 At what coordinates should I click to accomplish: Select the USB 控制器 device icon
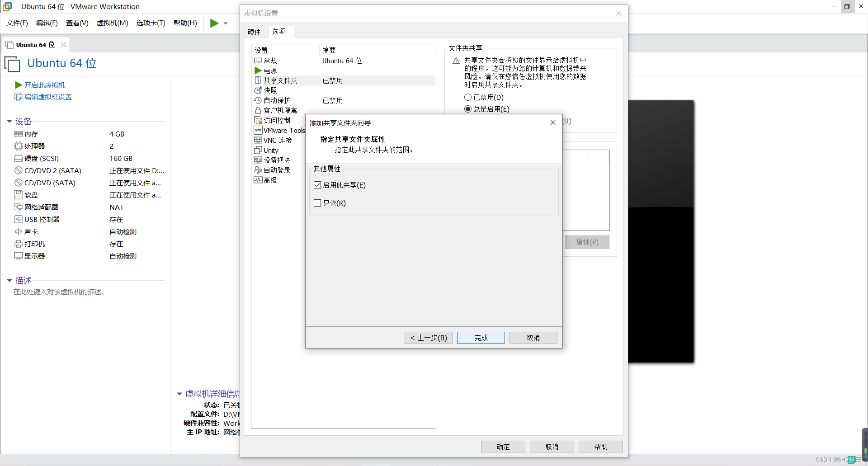[19, 219]
